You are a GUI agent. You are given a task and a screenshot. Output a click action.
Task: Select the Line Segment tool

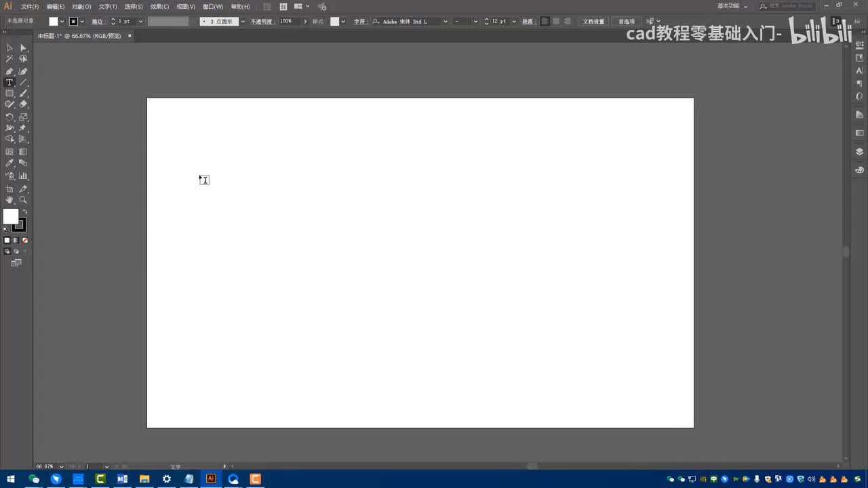(x=23, y=83)
